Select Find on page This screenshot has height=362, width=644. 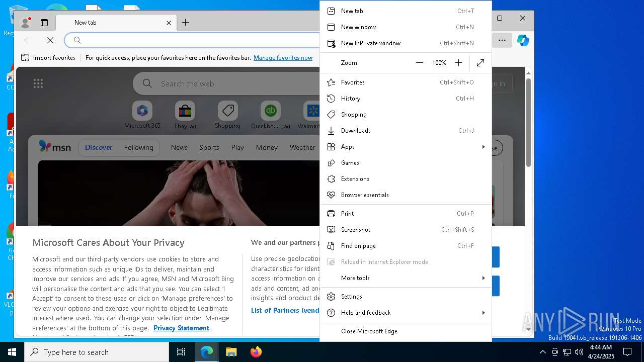(406, 246)
